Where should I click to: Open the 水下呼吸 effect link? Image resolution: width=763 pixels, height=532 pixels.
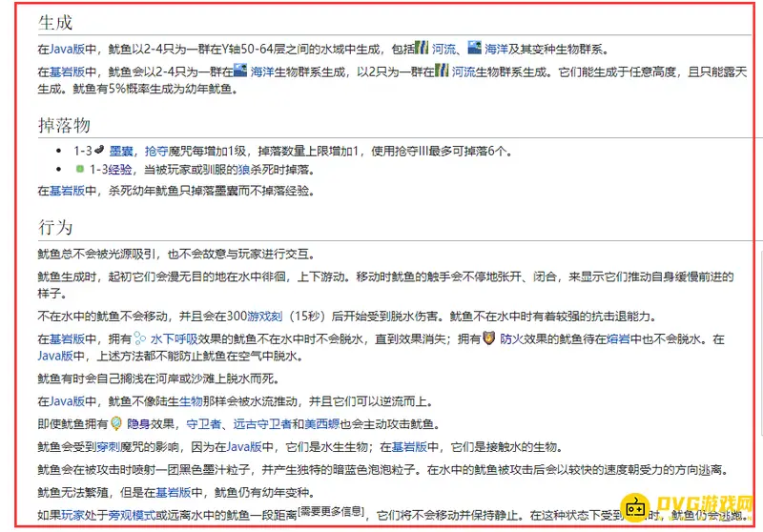click(x=174, y=338)
